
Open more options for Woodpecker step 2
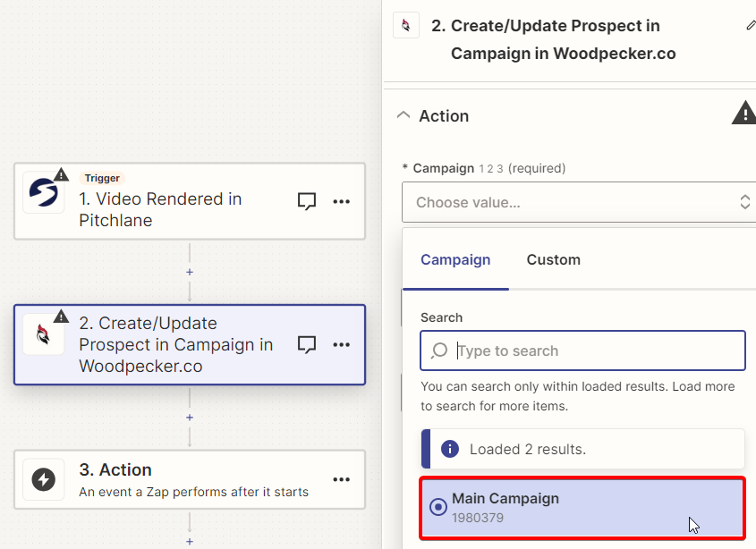pyautogui.click(x=342, y=344)
